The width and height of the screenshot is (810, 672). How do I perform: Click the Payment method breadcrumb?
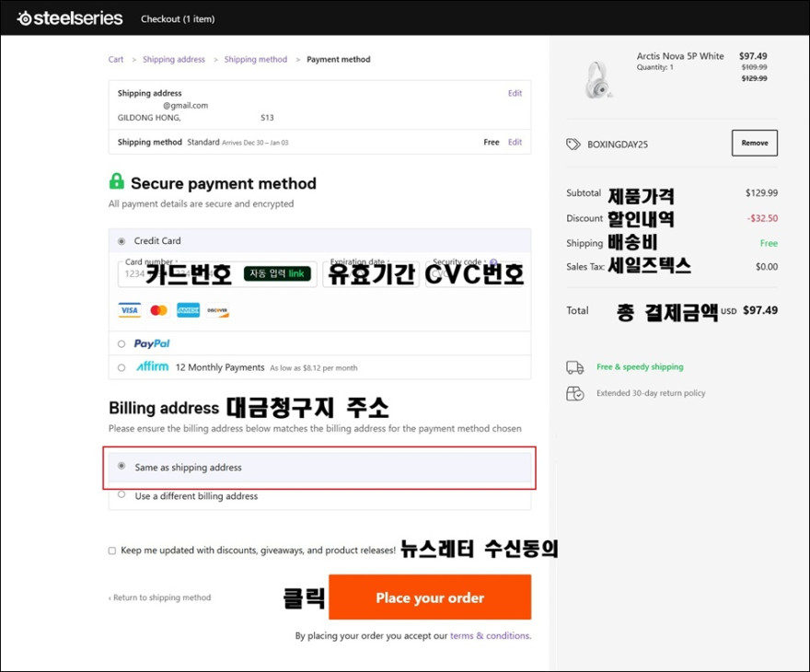point(339,60)
